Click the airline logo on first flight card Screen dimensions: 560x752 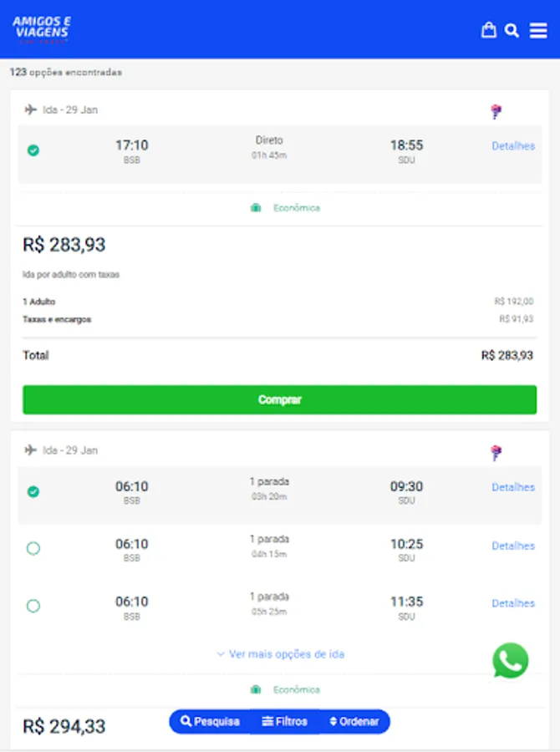tap(496, 111)
